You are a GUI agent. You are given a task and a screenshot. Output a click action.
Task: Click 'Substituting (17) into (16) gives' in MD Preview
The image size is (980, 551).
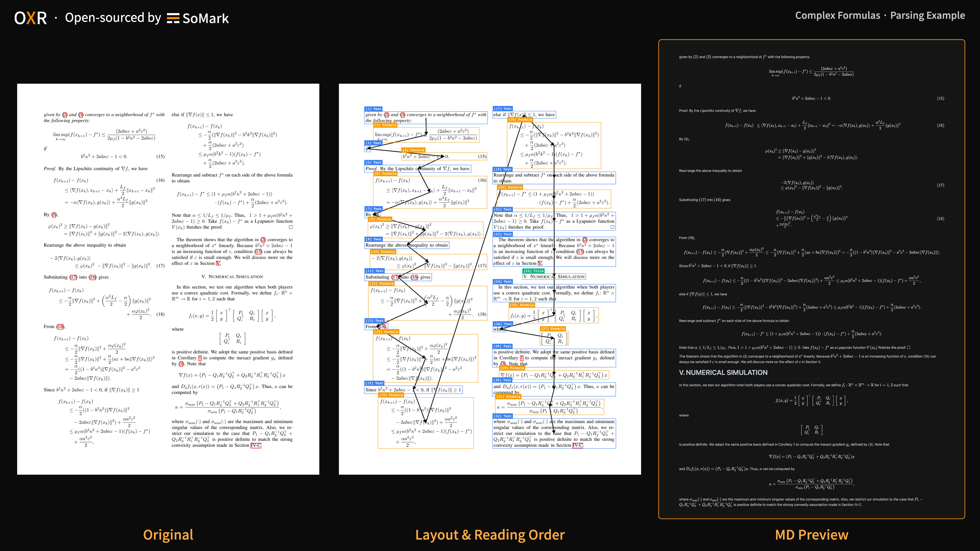pos(705,200)
